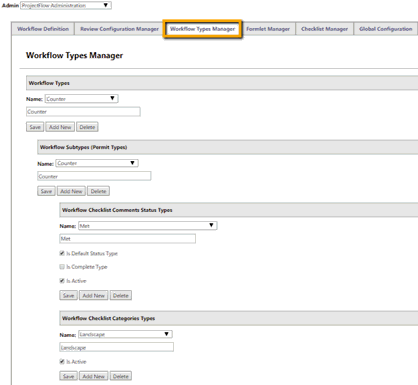Click Add New under Workflow Subtypes

[x=71, y=191]
